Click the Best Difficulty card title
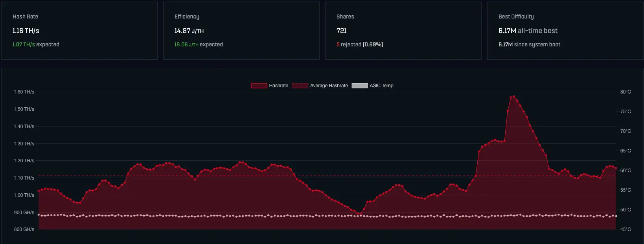644x244 pixels. coord(516,17)
